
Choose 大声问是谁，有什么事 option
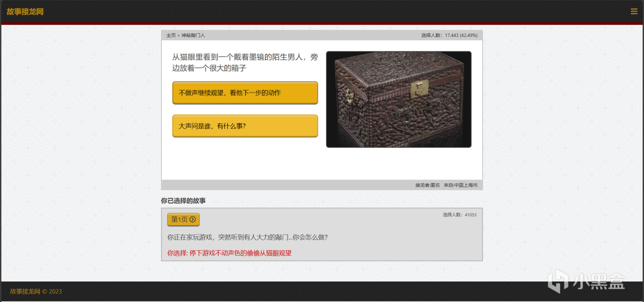[245, 126]
